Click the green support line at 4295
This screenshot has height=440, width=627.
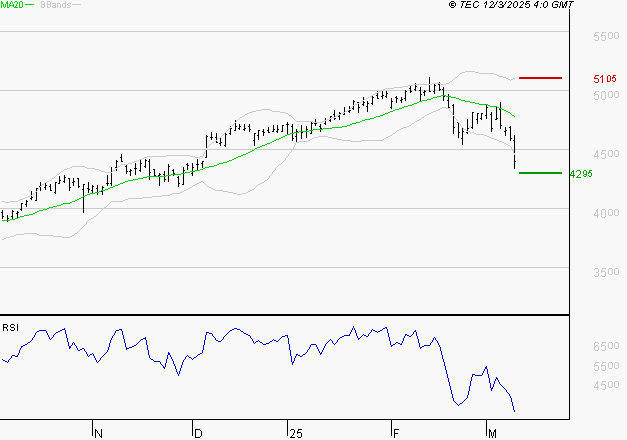(540, 173)
